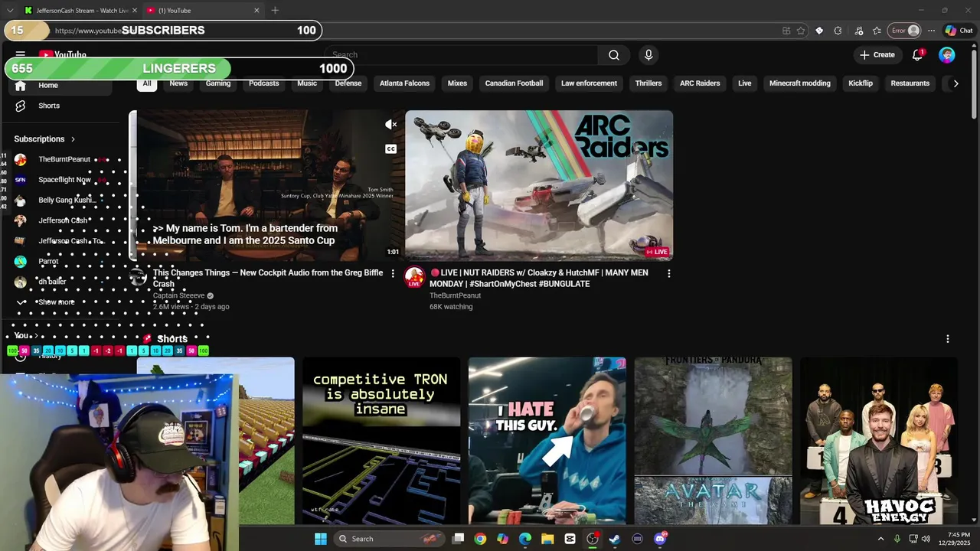Screen dimensions: 980x551
Task: Add page to favorites with star icon
Action: 801,31
